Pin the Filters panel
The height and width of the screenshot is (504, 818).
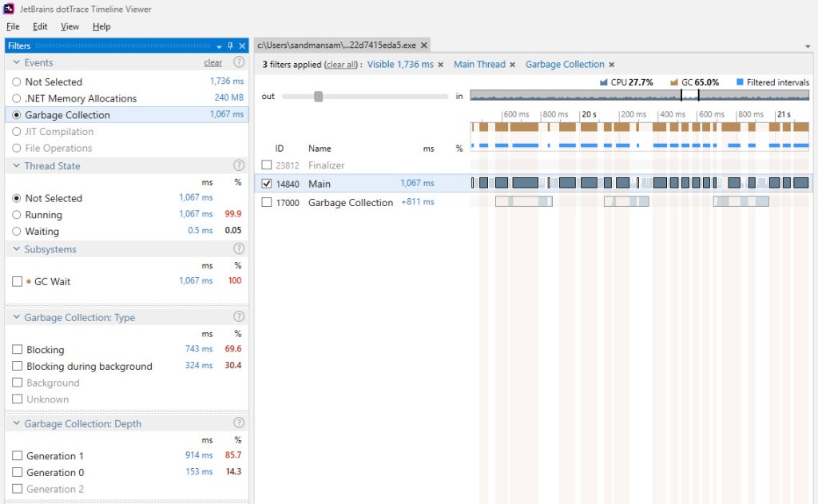click(231, 46)
